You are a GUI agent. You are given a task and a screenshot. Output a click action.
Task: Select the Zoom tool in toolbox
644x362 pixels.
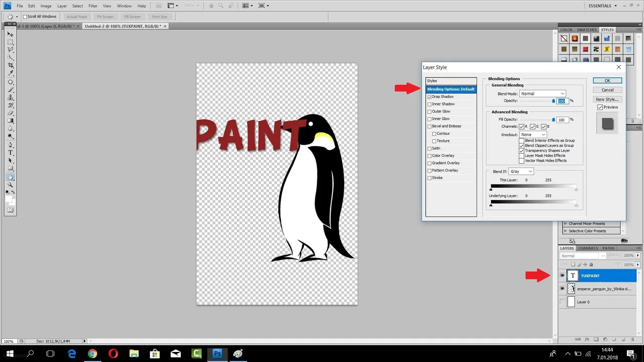click(x=11, y=185)
